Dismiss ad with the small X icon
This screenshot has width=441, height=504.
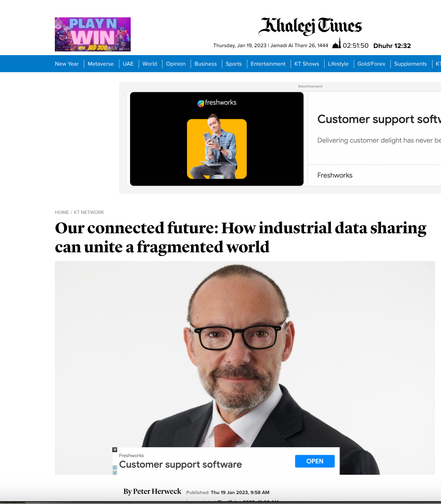click(x=115, y=473)
